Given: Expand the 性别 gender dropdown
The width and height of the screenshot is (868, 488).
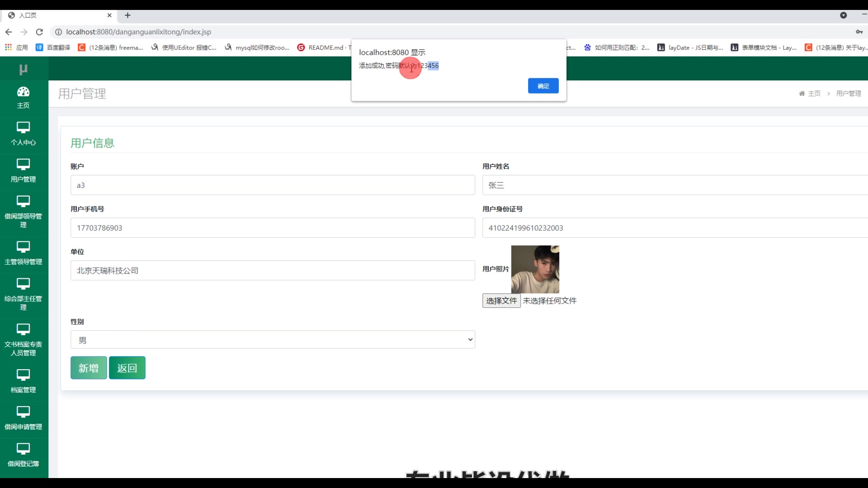Looking at the screenshot, I should (x=273, y=340).
